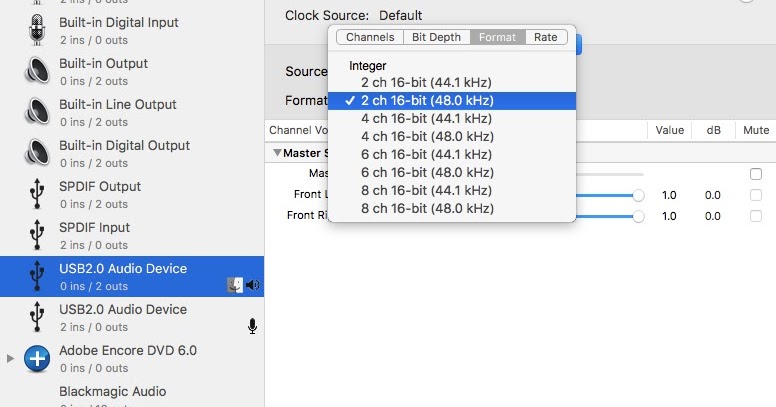This screenshot has width=776, height=407.
Task: Select Blackmagic Audio in device list
Action: click(112, 392)
